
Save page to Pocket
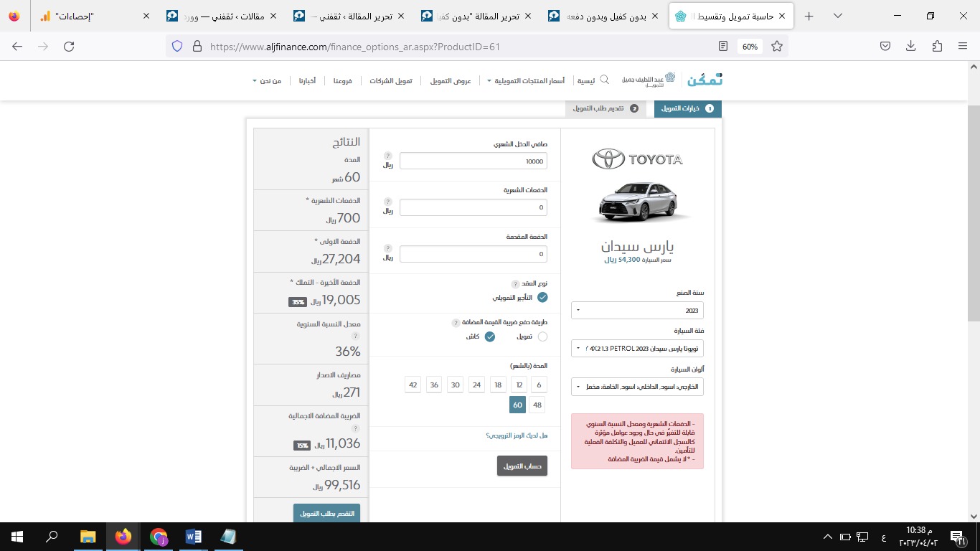click(x=885, y=46)
